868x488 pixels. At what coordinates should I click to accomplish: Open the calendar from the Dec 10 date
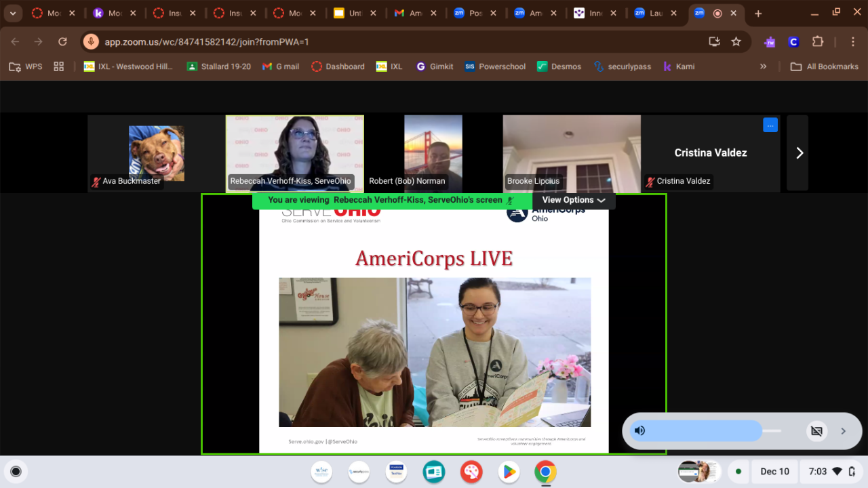(x=774, y=472)
